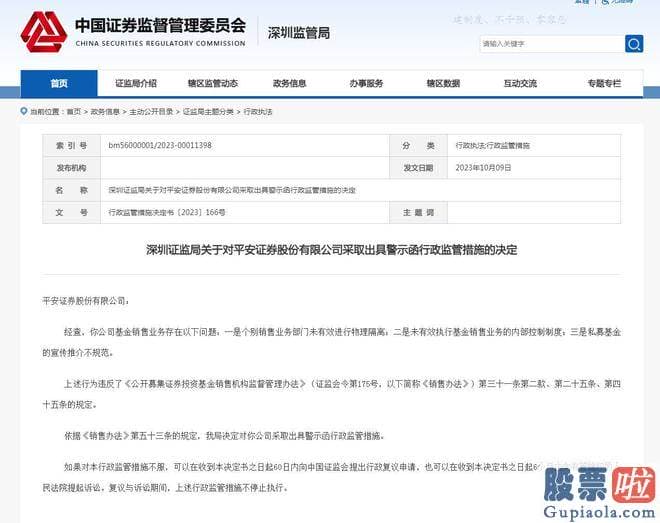
Task: Select the 名称 row document title text
Action: pos(232,190)
